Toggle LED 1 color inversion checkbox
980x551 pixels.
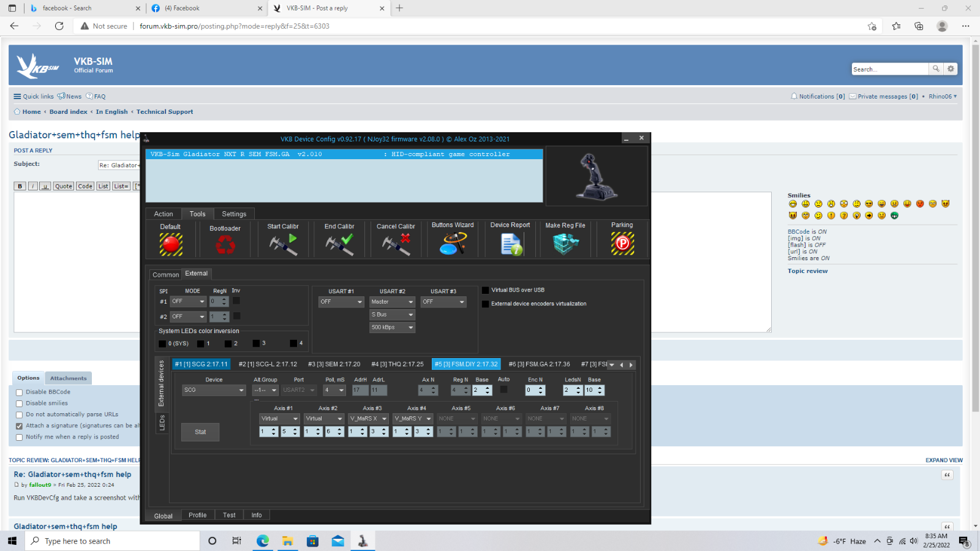(x=200, y=343)
